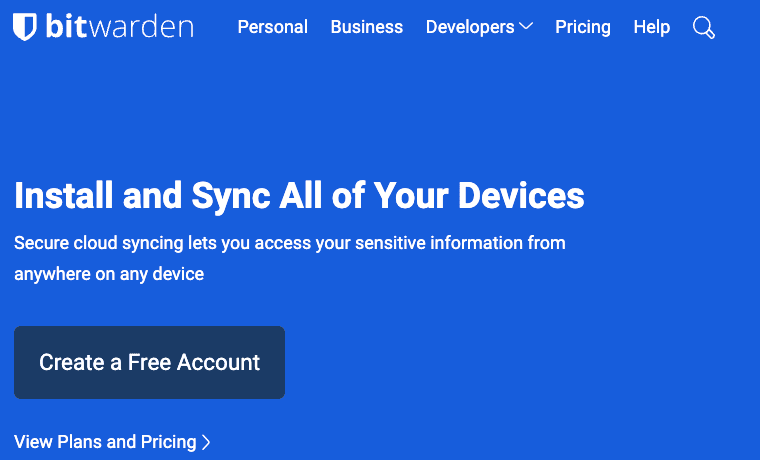The image size is (760, 460).
Task: Open the Developers navigation menu label
Action: tap(470, 28)
